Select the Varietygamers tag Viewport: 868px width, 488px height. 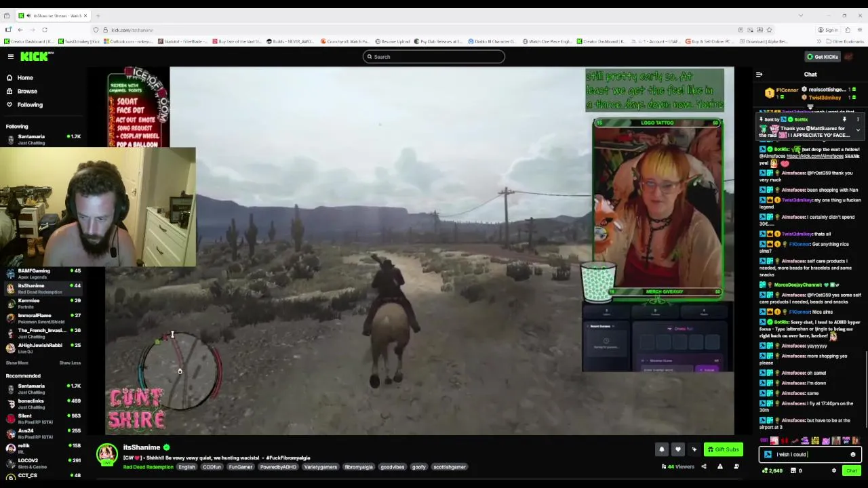(320, 467)
